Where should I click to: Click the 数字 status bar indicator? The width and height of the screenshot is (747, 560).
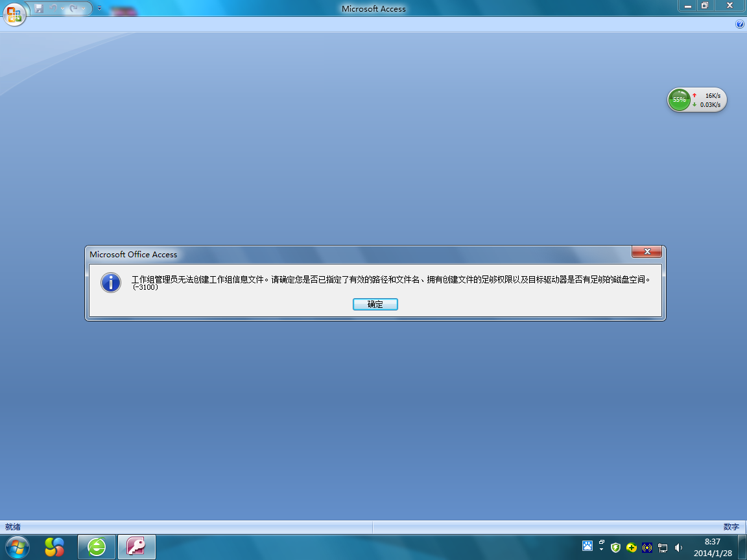[x=731, y=527]
